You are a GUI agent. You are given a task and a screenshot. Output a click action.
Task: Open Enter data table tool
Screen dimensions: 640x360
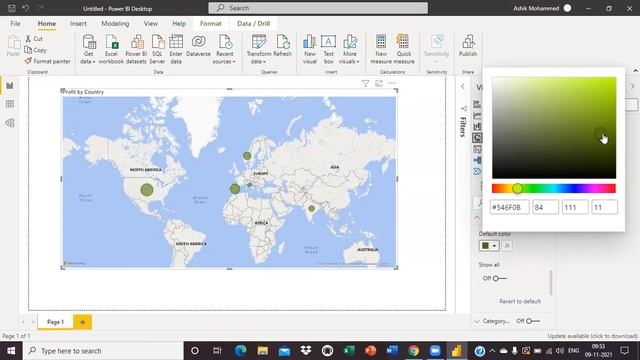[x=176, y=49]
